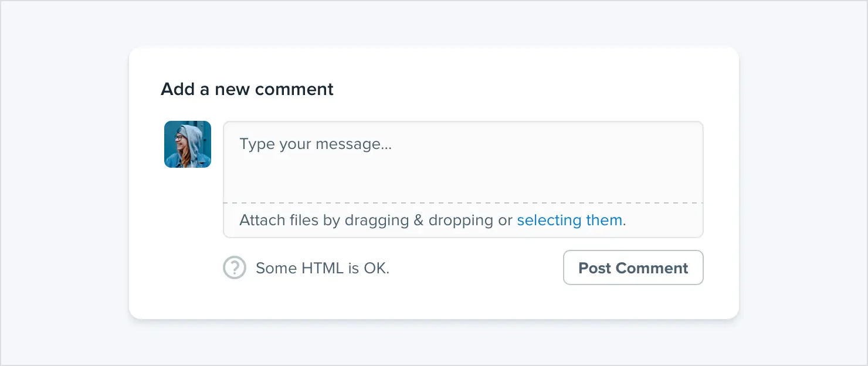Click the word "Post" on the button
Viewport: 868px width, 366px height.
pyautogui.click(x=595, y=268)
